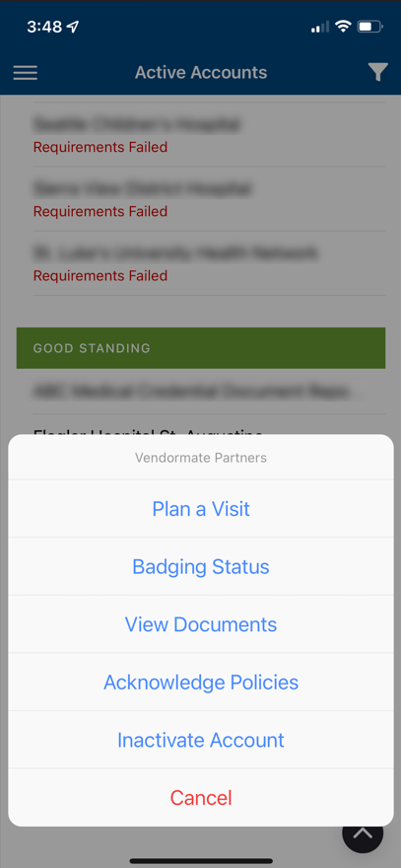Tap the Vendormate Partners sheet header

click(x=201, y=458)
